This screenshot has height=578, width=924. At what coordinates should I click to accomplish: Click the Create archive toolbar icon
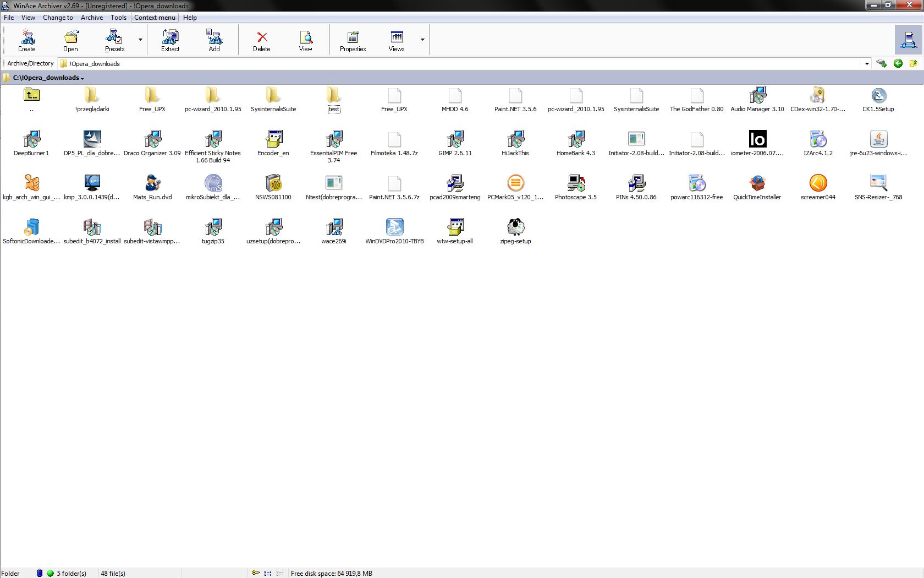[x=27, y=40]
